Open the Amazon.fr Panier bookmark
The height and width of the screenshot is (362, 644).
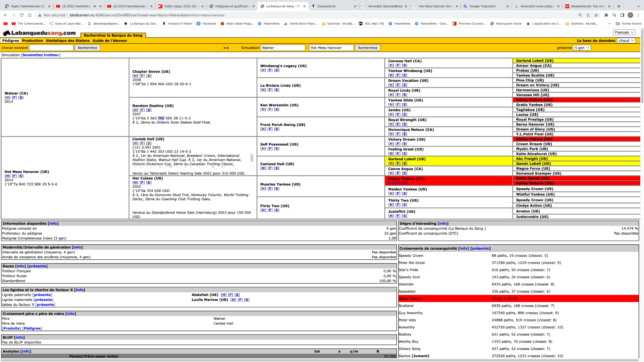click(177, 23)
